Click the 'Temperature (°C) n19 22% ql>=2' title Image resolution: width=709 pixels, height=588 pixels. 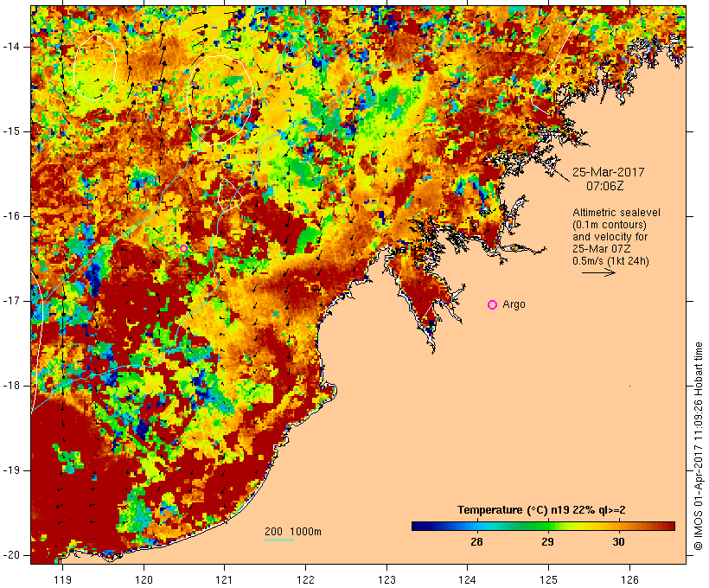pos(541,510)
